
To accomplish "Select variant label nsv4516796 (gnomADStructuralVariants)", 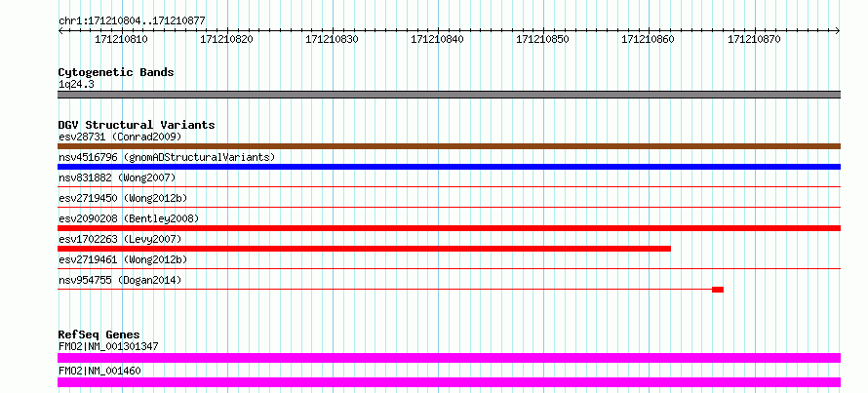I will (x=167, y=157).
